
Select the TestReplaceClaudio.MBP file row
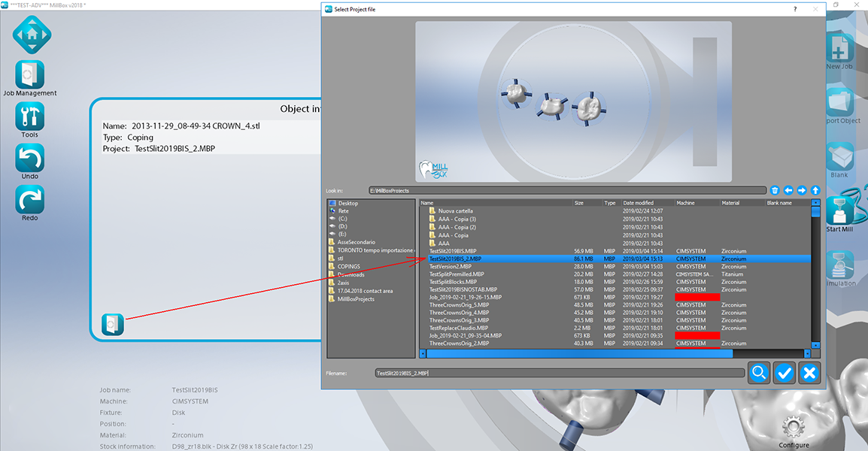point(615,328)
